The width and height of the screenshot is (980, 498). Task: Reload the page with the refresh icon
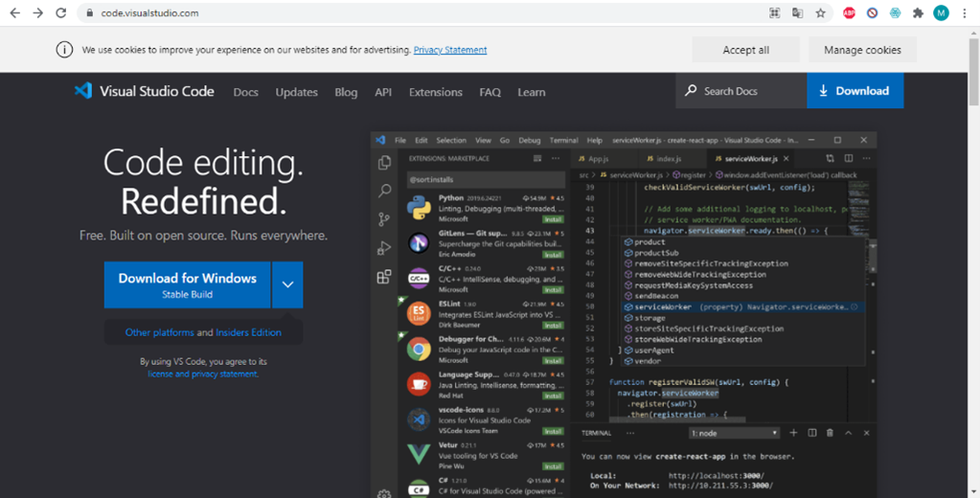60,12
